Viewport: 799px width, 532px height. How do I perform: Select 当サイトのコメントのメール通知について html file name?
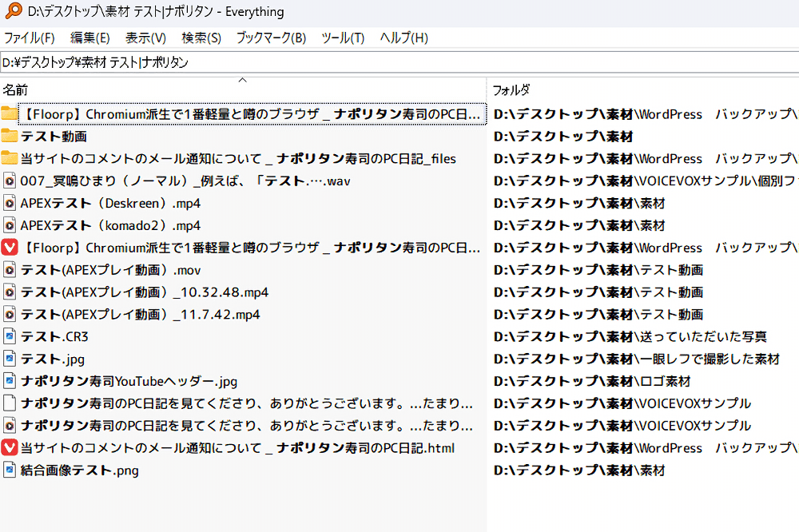[x=237, y=448]
